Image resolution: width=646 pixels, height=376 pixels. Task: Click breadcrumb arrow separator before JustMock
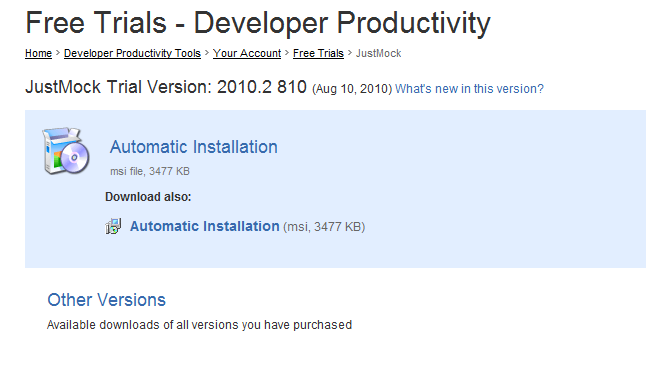(x=350, y=53)
